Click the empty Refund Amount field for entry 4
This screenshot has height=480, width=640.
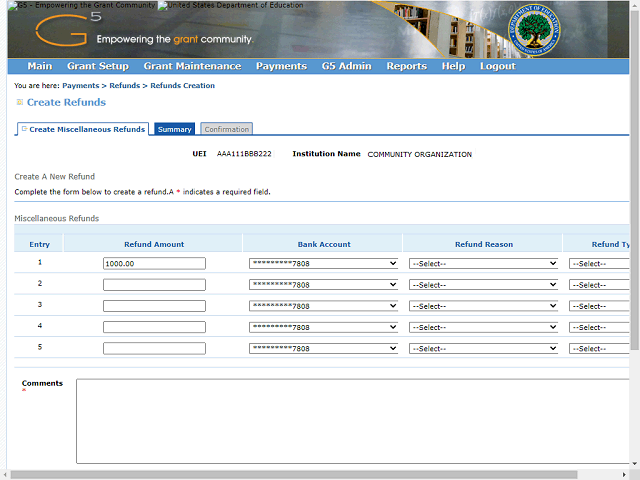click(x=154, y=327)
